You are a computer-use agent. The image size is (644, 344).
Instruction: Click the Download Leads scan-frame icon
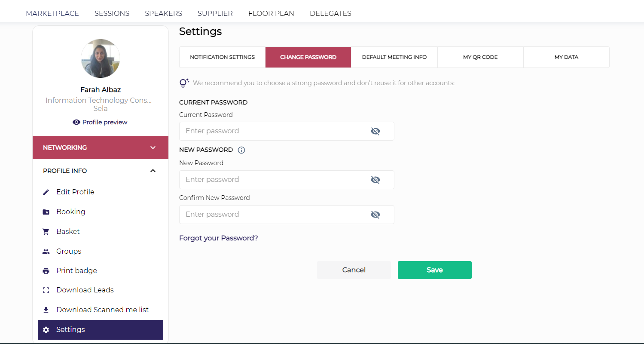46,290
